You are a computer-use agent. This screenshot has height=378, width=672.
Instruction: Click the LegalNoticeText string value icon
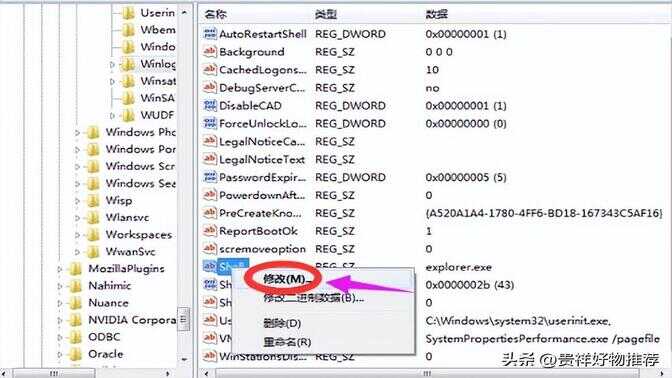210,159
